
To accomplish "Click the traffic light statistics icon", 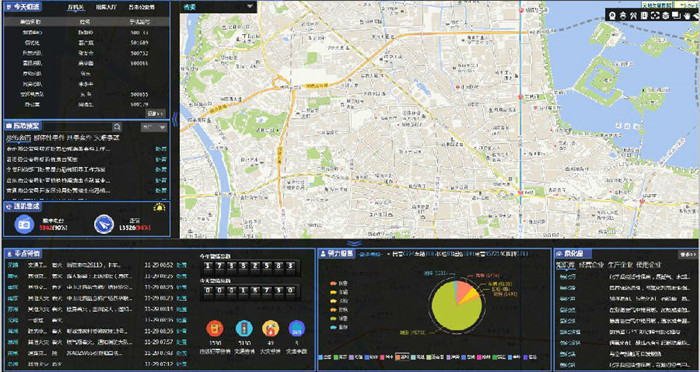I will point(244,329).
